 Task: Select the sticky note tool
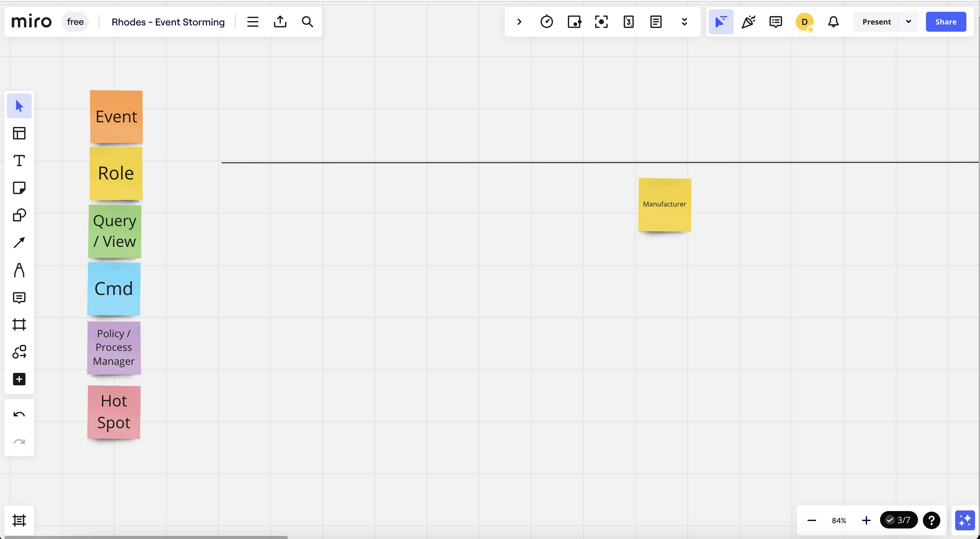[x=19, y=188]
